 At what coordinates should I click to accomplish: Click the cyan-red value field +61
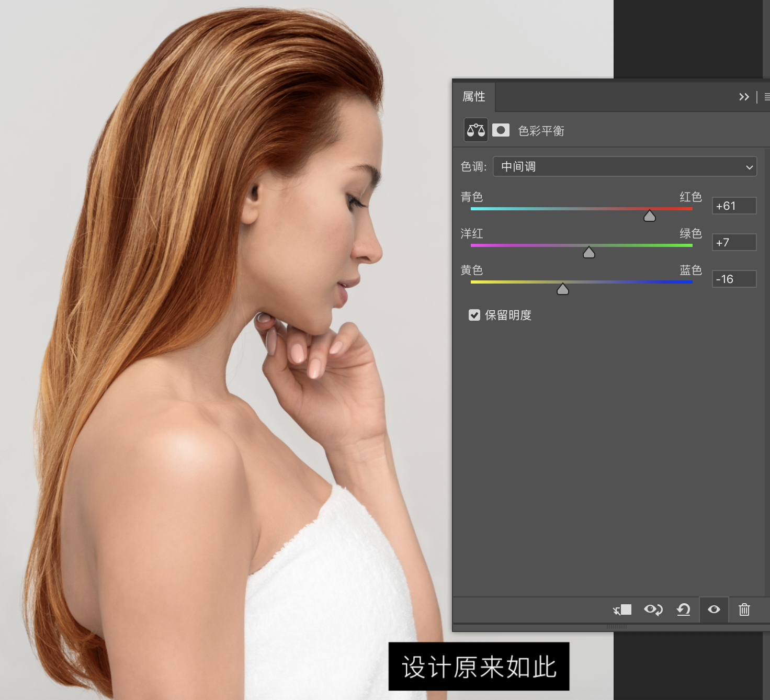click(x=734, y=206)
